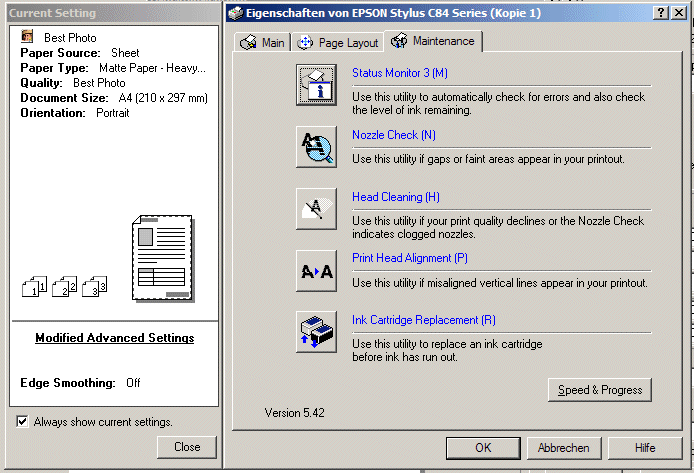Click collate pages icon numbered 2
Image resolution: width=694 pixels, height=473 pixels.
pyautogui.click(x=65, y=287)
